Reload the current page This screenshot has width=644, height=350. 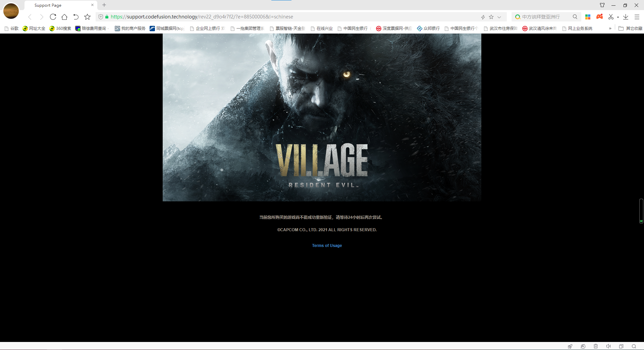pyautogui.click(x=53, y=17)
